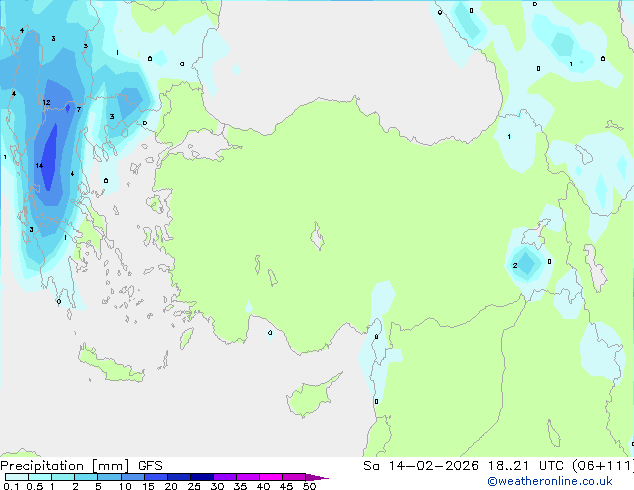Image resolution: width=634 pixels, height=490 pixels.
Task: Click the darkest blue precipitation core over Balkans
Action: (51, 156)
